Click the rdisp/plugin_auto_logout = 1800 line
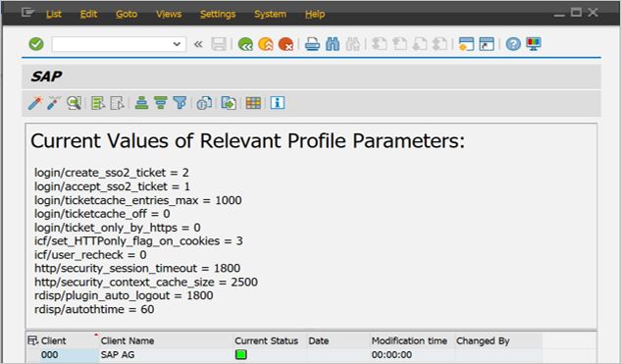The height and width of the screenshot is (364, 621). pyautogui.click(x=124, y=295)
